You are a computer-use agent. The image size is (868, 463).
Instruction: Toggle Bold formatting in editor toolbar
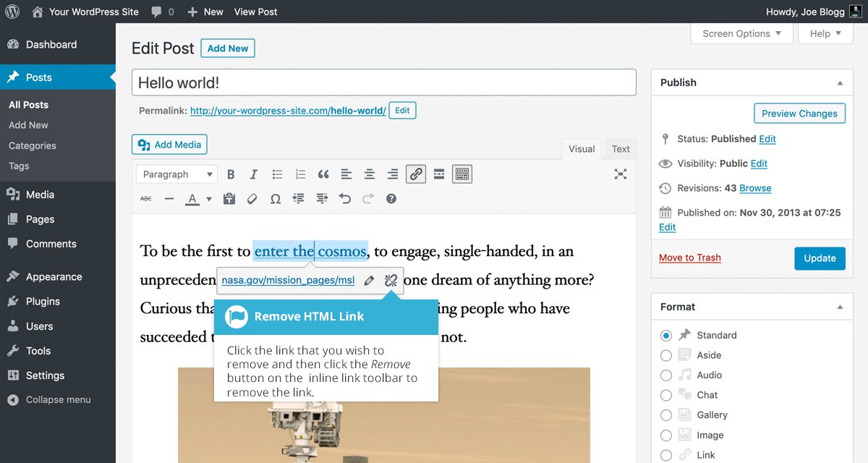(x=231, y=174)
